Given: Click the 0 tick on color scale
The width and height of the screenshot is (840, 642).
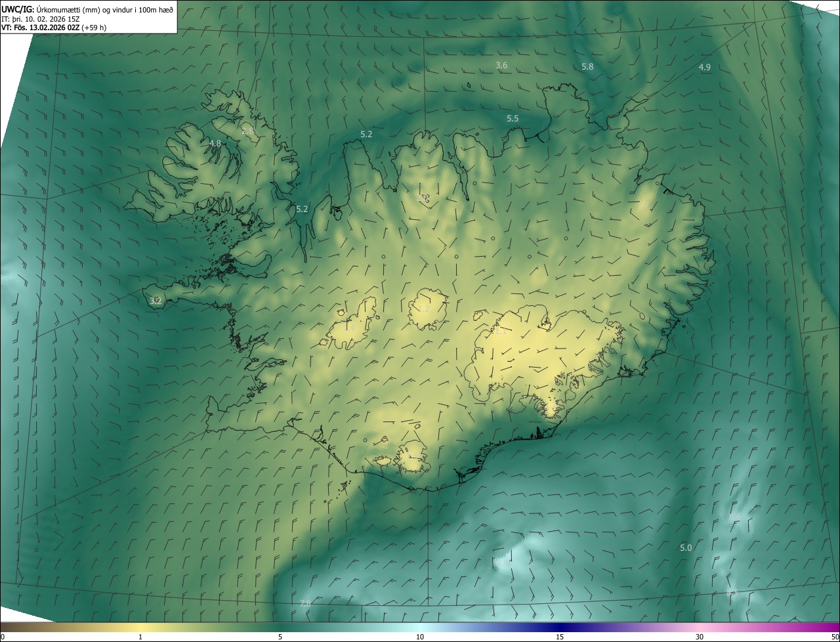Looking at the screenshot, I should tap(3, 637).
